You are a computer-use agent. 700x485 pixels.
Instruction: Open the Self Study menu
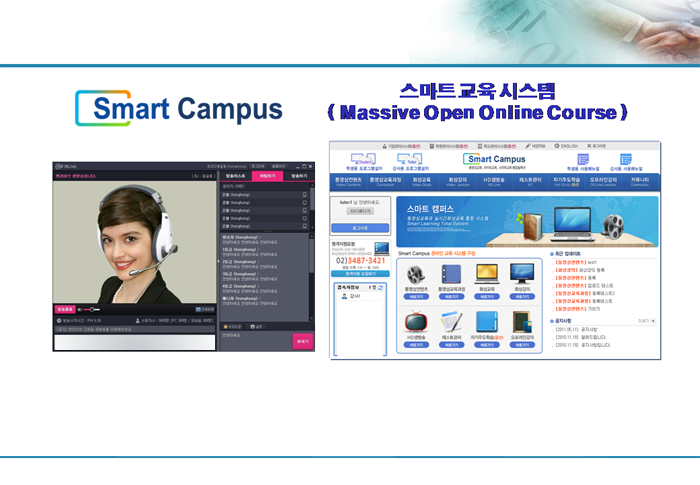567,181
